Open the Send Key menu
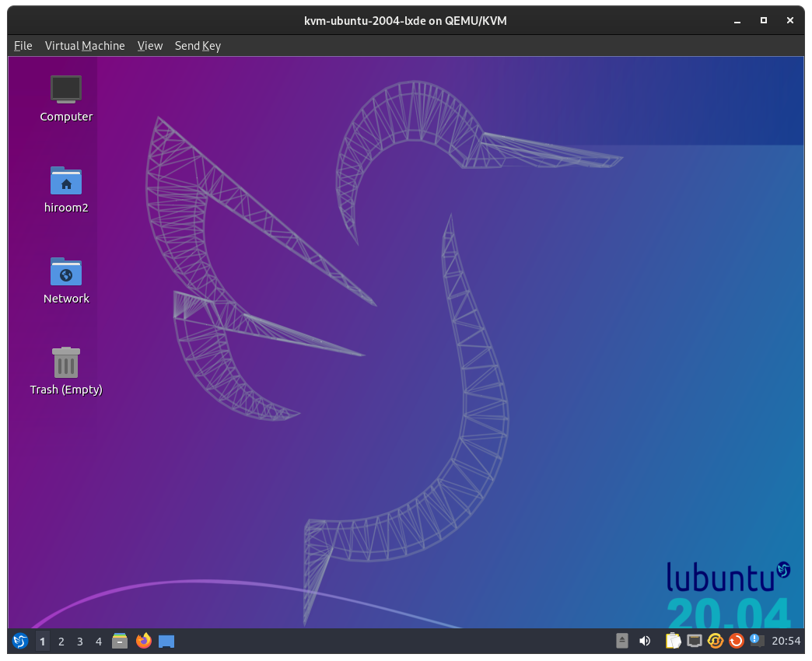The image size is (812, 661). (x=198, y=46)
